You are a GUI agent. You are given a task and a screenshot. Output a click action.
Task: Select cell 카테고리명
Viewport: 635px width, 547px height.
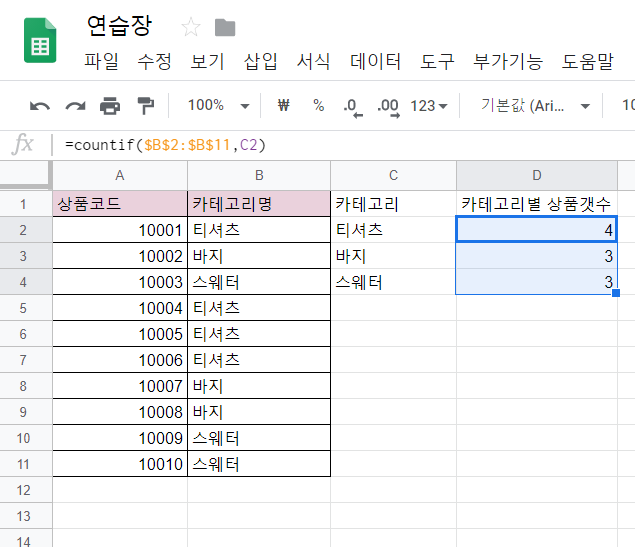coord(259,204)
